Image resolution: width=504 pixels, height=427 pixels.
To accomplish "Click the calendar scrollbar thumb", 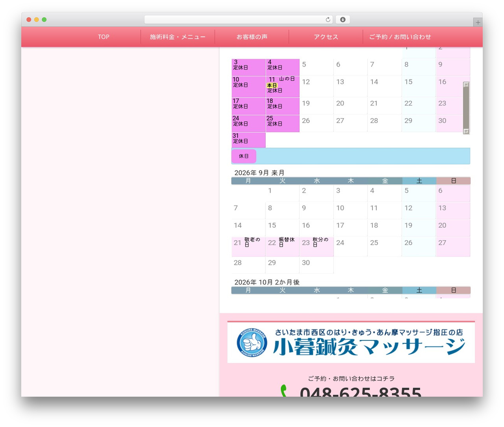I will tap(466, 108).
